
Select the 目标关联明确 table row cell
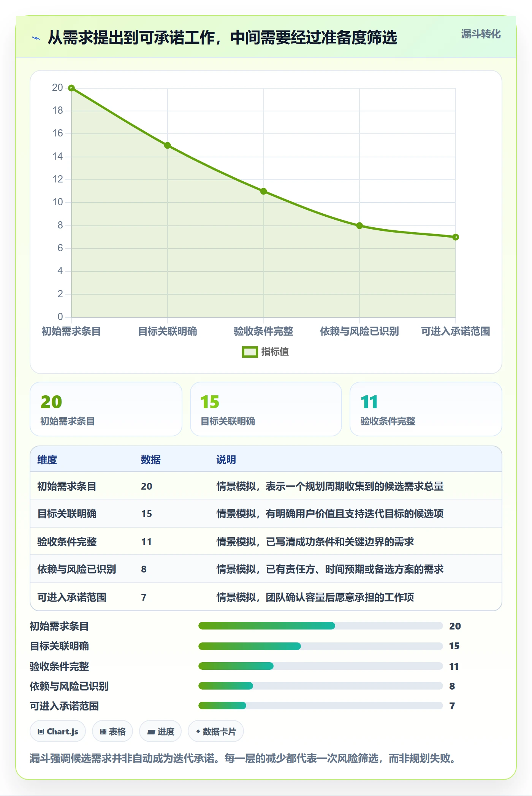point(67,514)
